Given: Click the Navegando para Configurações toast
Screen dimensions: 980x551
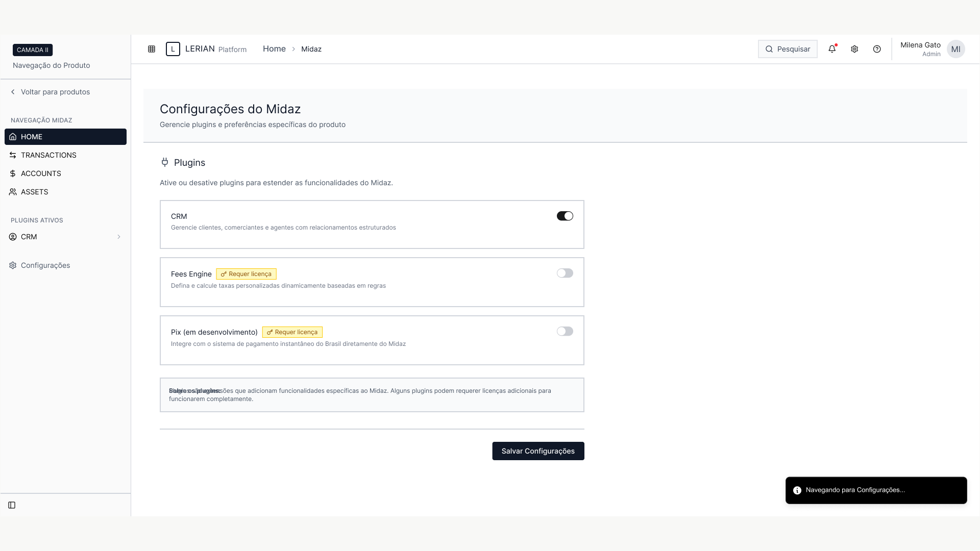Looking at the screenshot, I should [876, 490].
